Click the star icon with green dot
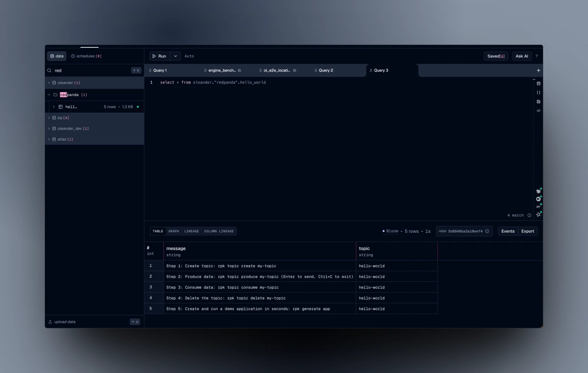588x373 pixels. coord(538,214)
